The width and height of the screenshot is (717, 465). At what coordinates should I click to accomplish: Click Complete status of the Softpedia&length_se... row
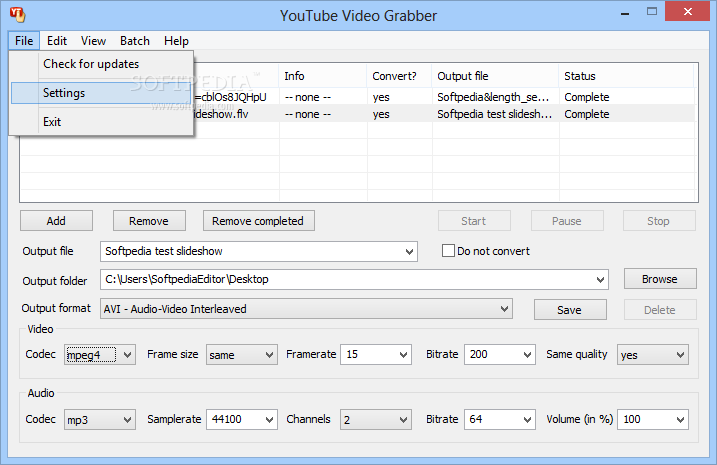(x=587, y=97)
